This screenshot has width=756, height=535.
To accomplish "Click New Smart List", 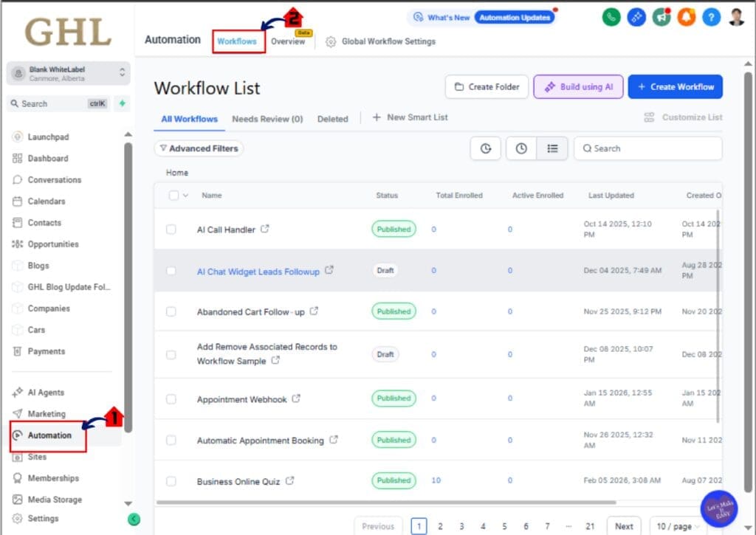I will click(x=410, y=117).
